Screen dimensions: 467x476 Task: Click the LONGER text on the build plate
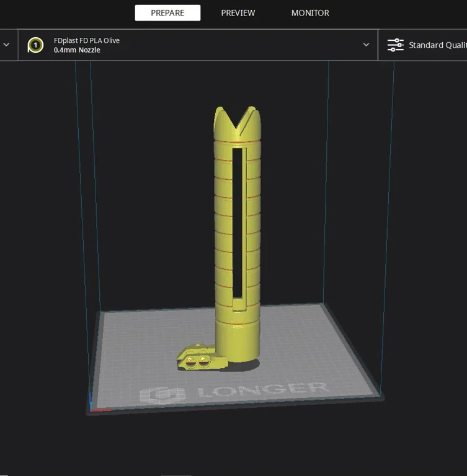pyautogui.click(x=263, y=390)
